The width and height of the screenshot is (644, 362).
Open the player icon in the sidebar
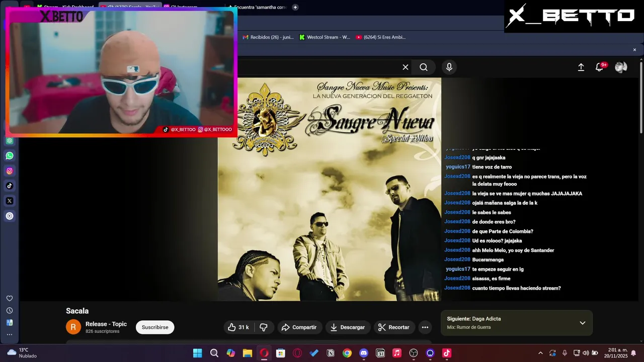pyautogui.click(x=10, y=216)
